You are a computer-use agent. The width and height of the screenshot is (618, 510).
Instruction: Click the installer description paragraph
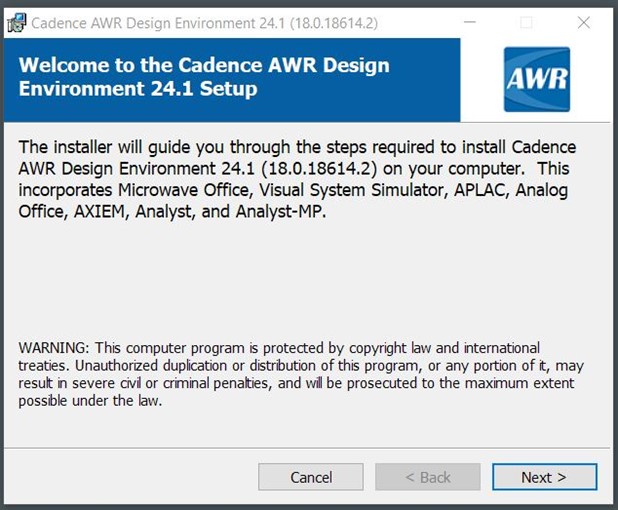pos(297,179)
